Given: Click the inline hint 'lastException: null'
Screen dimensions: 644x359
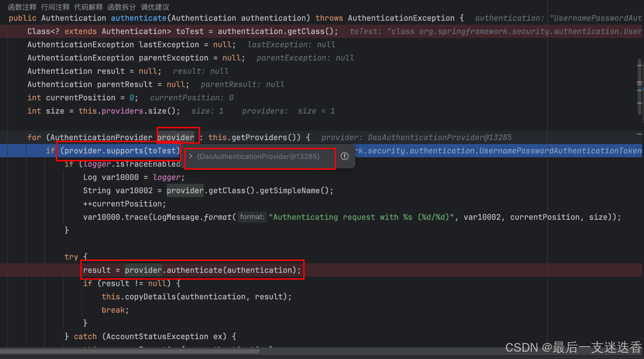Looking at the screenshot, I should point(291,45).
